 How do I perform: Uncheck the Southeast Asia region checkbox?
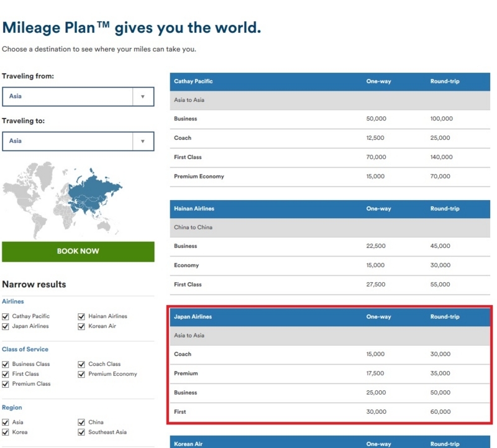(81, 432)
